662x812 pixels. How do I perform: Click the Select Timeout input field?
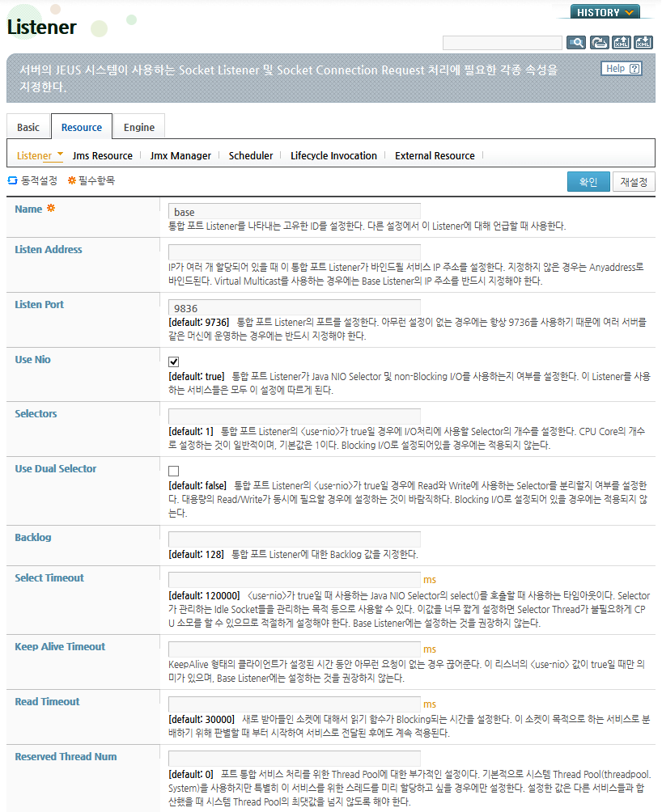click(295, 580)
